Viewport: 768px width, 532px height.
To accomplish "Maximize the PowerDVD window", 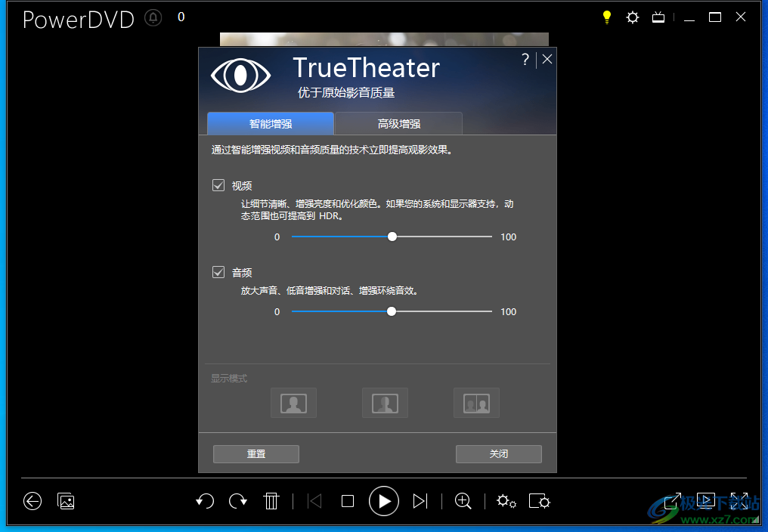I will click(x=715, y=17).
